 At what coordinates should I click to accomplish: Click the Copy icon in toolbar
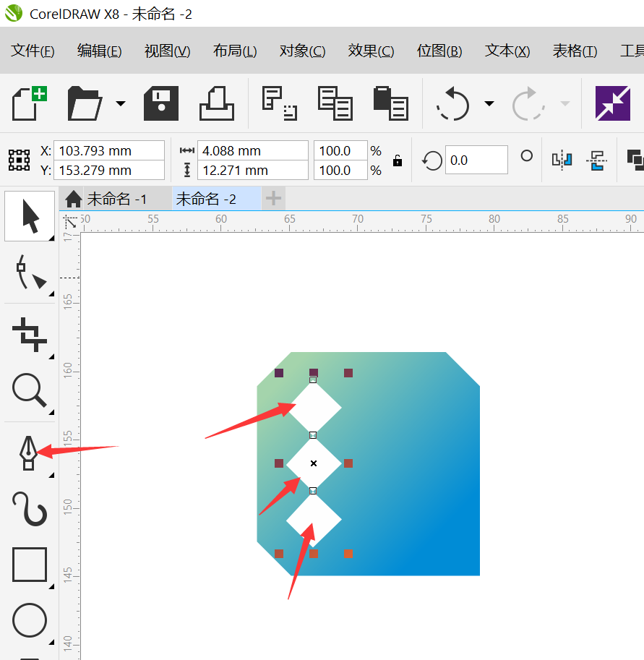[x=335, y=103]
